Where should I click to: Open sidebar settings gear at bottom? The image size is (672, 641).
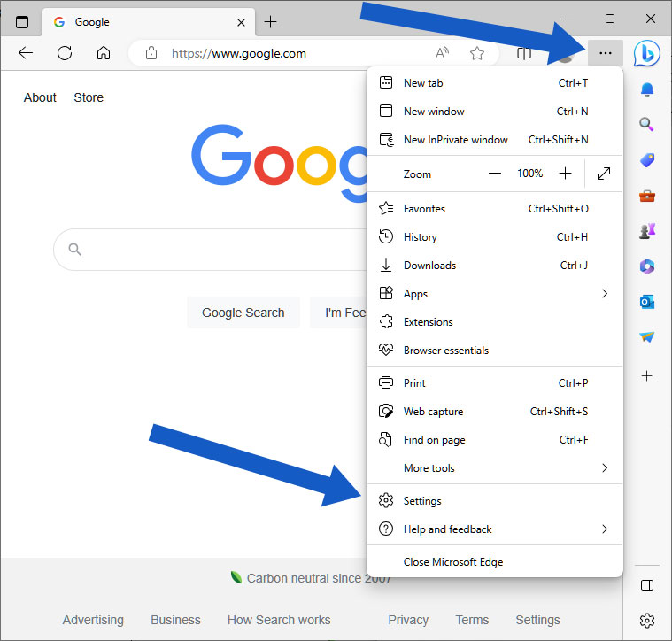(x=647, y=620)
